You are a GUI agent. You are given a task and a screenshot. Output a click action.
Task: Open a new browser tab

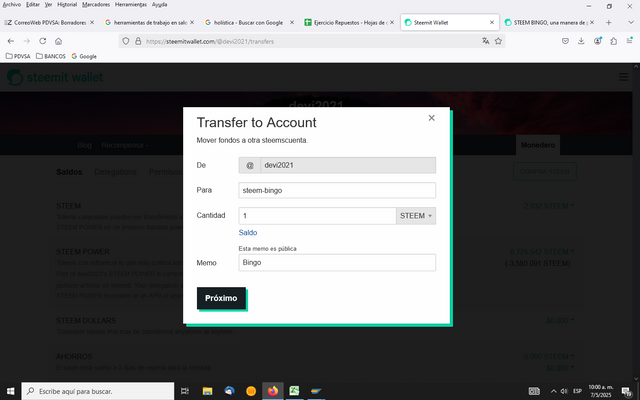[609, 22]
